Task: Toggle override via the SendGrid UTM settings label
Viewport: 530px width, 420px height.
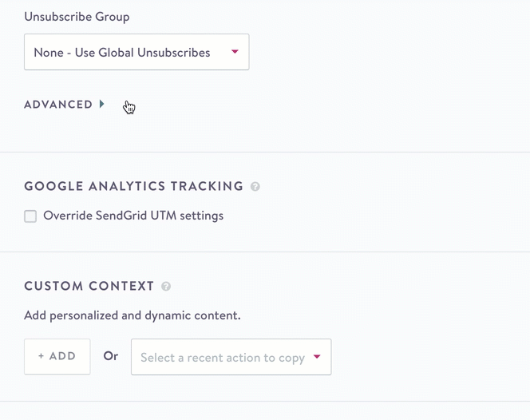Action: click(x=133, y=216)
